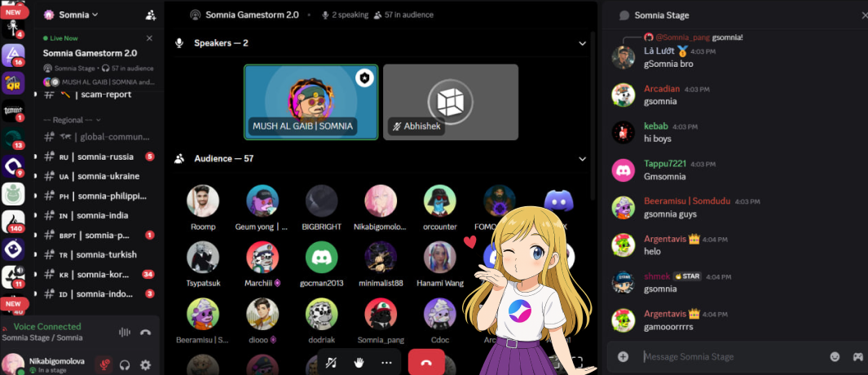Open the somnia-ukraine channel
Screen dimensions: 868x375
coord(98,176)
